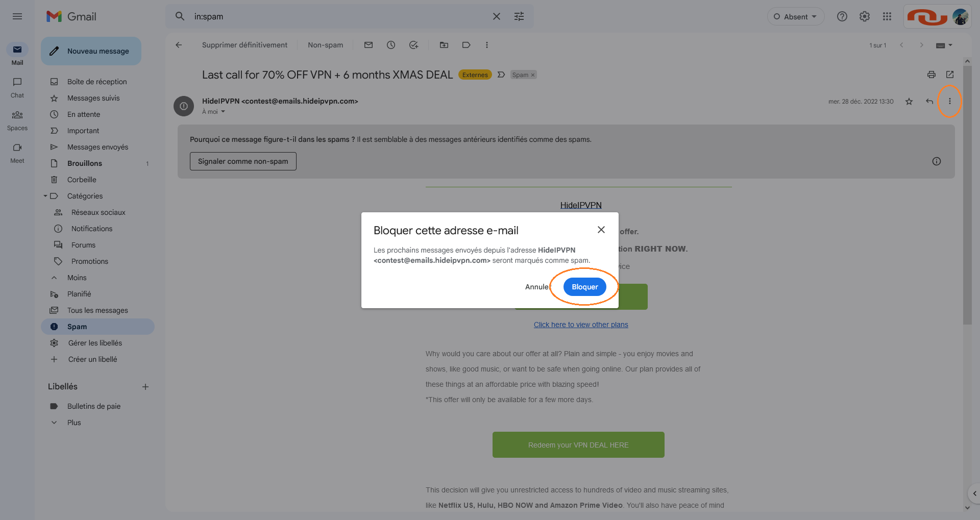
Task: Expand the recipient details À moi arrow
Action: pos(223,112)
